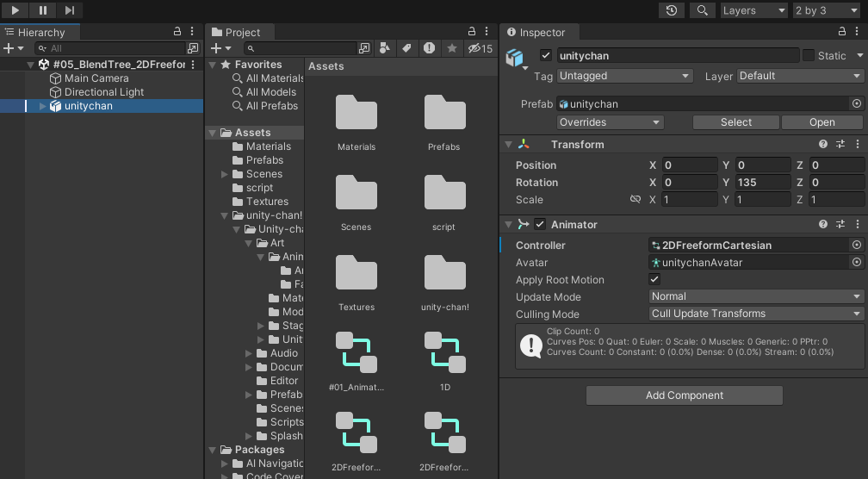The image size is (868, 479).
Task: Toggle unitychan active checkbox
Action: pyautogui.click(x=546, y=55)
